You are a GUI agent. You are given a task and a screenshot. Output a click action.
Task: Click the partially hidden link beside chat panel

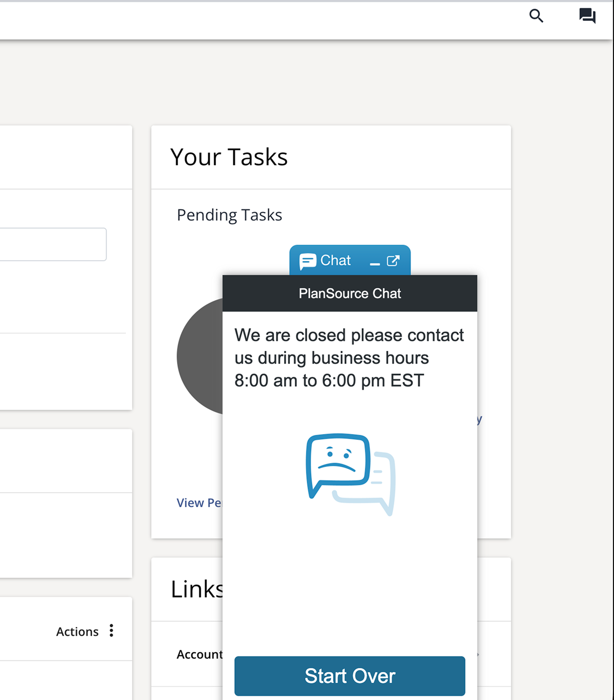tap(479, 419)
